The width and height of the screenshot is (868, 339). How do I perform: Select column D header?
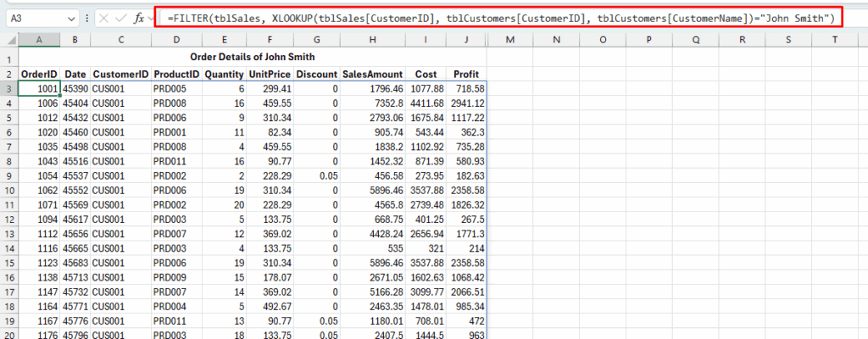click(176, 41)
